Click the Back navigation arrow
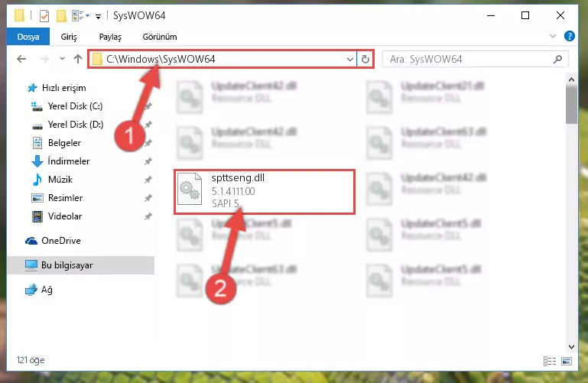 click(21, 59)
